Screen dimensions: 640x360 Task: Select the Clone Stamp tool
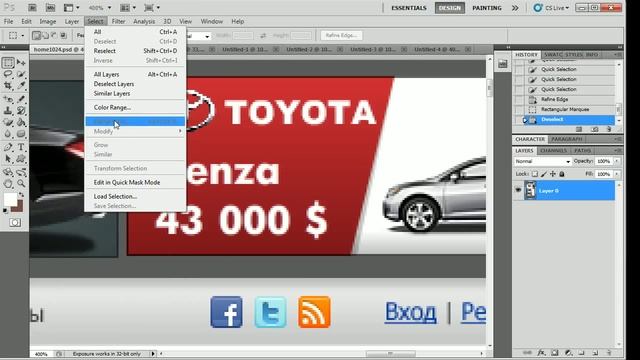click(x=8, y=111)
